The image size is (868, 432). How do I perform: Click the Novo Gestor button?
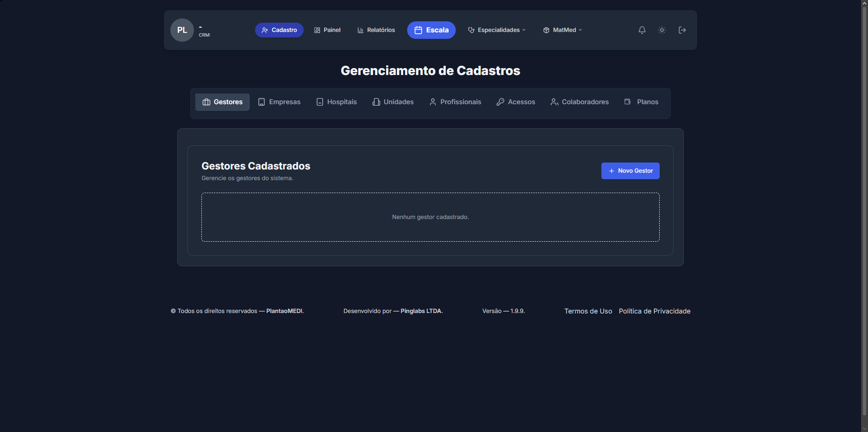click(x=630, y=171)
